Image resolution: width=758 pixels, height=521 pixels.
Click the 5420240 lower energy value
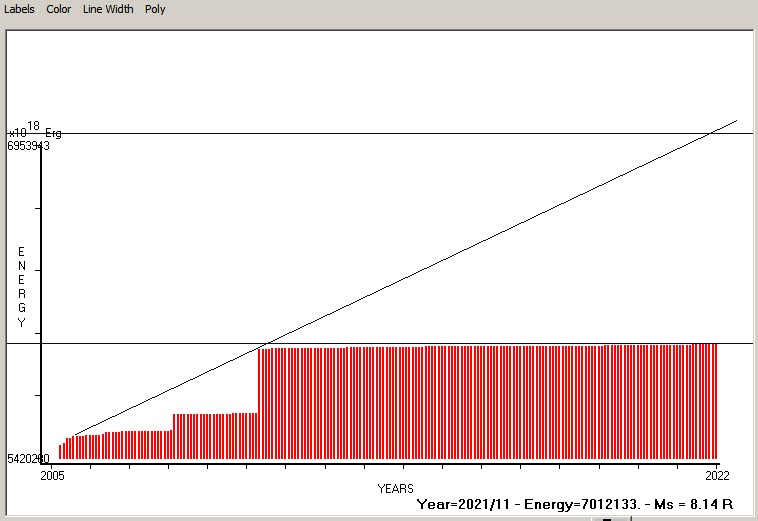coord(28,459)
